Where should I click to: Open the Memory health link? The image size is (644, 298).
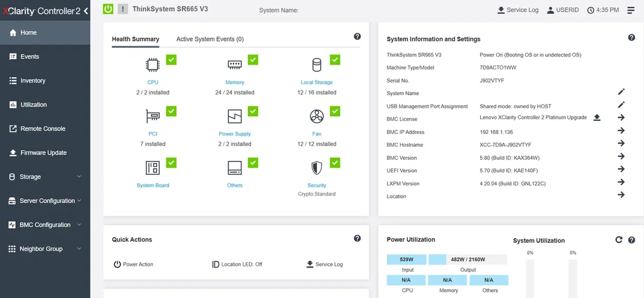click(x=234, y=83)
